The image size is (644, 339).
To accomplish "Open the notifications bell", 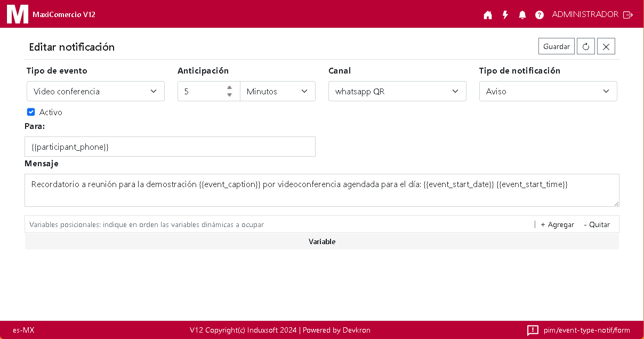I will coord(522,15).
